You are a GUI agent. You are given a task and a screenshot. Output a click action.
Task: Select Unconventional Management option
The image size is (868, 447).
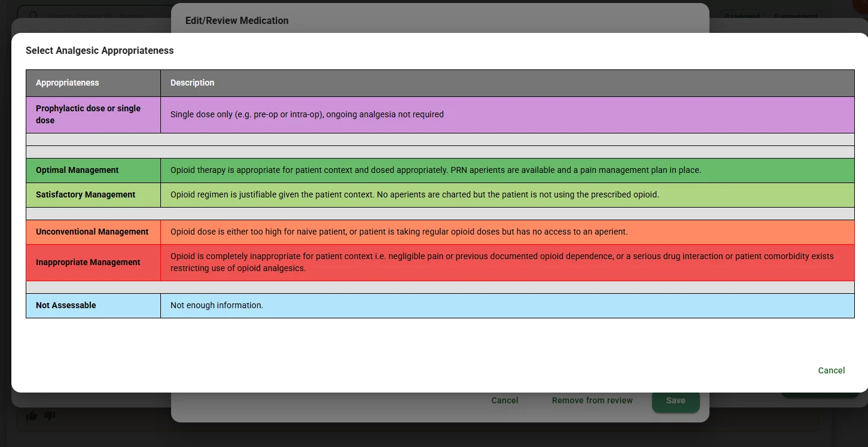[440, 232]
